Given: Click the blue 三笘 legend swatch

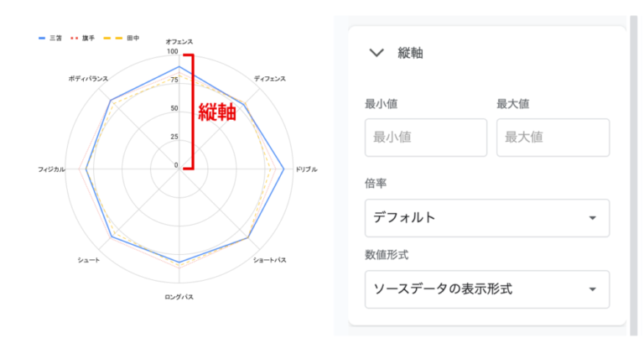Looking at the screenshot, I should click(x=44, y=38).
